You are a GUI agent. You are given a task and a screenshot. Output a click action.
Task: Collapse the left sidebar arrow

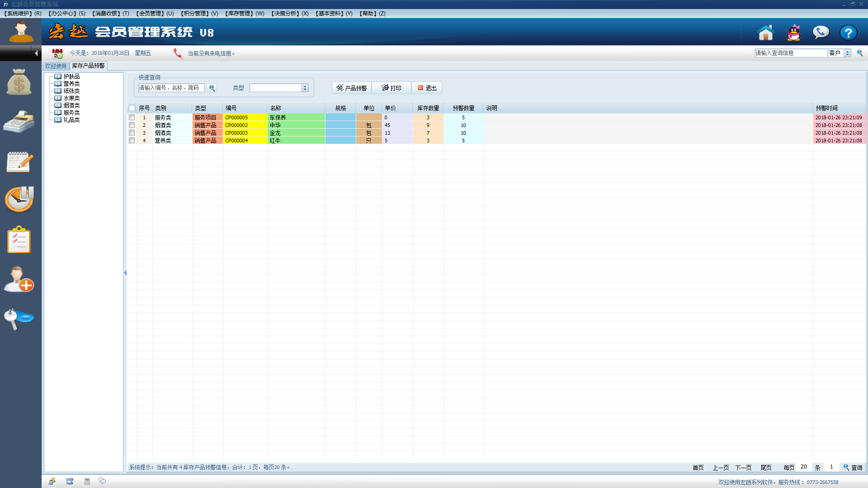click(36, 53)
